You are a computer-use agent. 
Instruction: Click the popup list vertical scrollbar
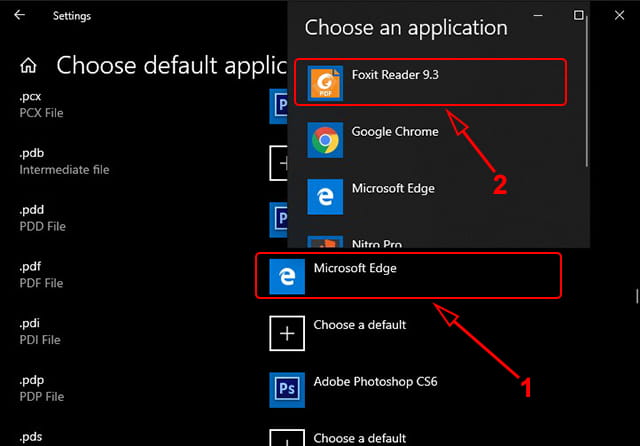pyautogui.click(x=587, y=92)
